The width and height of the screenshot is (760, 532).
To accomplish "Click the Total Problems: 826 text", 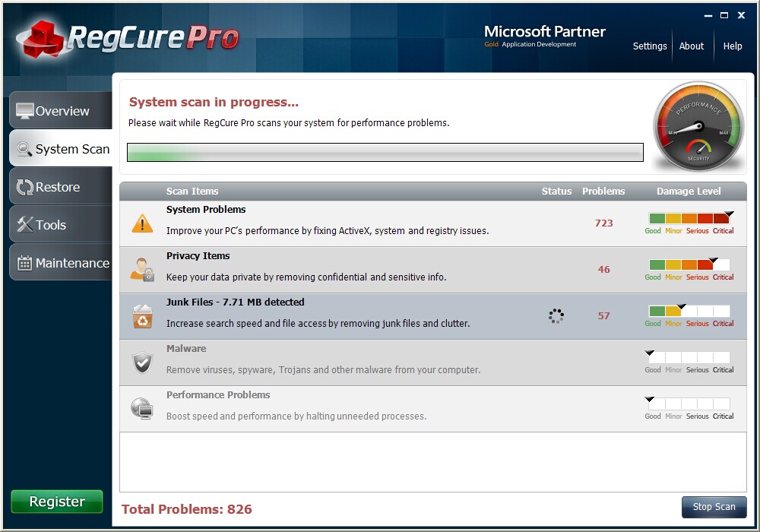I will 187,509.
